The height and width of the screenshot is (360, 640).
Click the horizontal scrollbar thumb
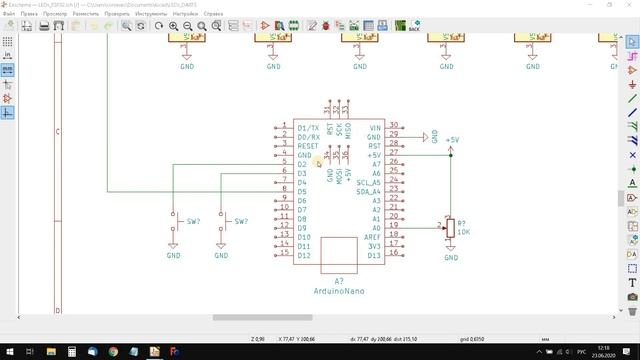(x=262, y=317)
